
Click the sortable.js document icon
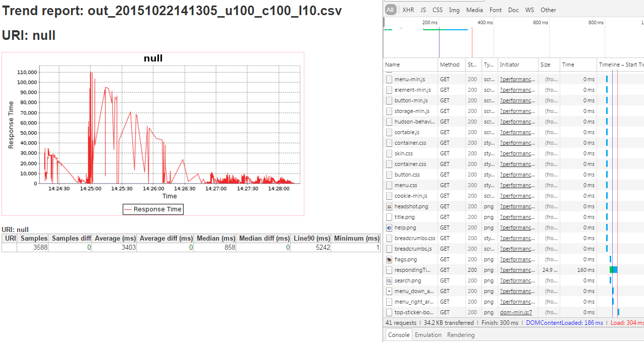point(389,132)
